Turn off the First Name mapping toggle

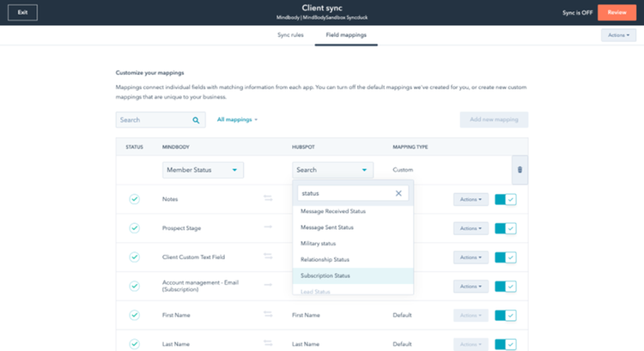pyautogui.click(x=506, y=315)
